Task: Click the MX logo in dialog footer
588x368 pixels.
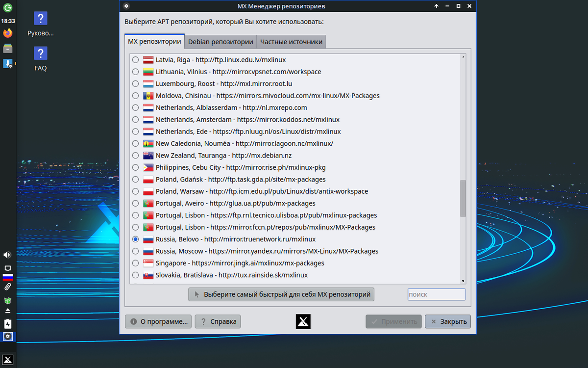Action: tap(303, 321)
